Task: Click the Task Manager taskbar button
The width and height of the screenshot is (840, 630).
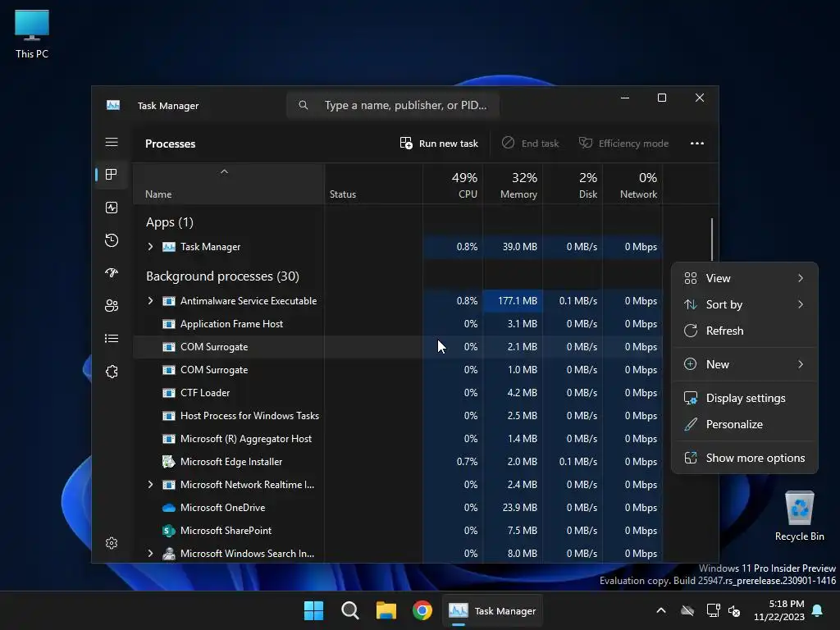Action: (x=492, y=610)
